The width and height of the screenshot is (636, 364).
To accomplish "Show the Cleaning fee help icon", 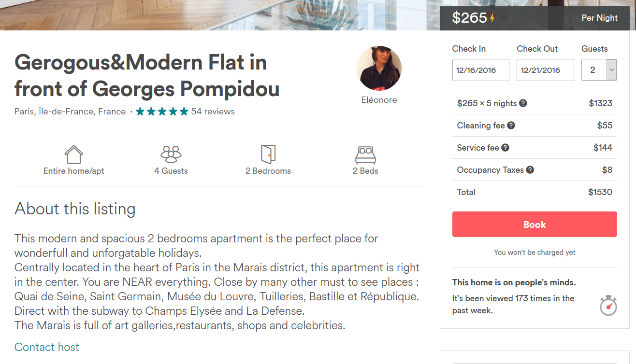I will pos(511,126).
